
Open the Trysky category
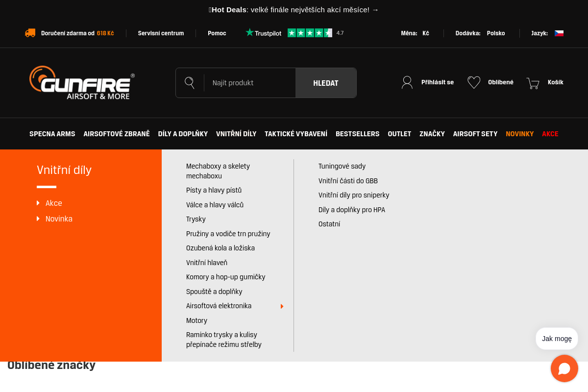pos(196,219)
